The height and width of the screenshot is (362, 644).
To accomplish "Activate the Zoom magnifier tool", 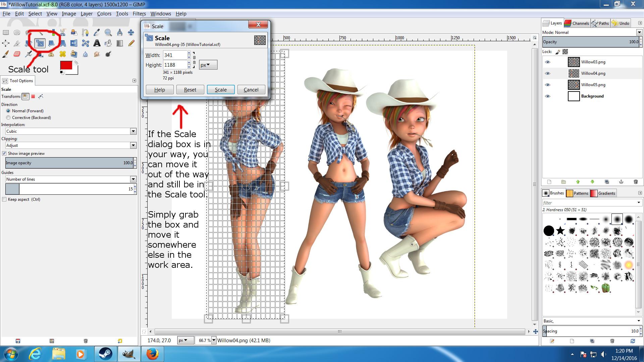I will pyautogui.click(x=108, y=33).
